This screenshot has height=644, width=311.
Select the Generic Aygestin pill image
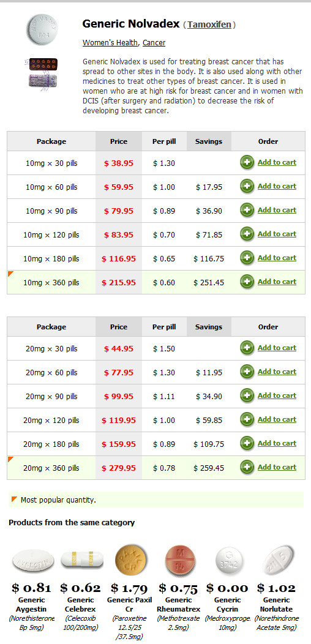33,561
